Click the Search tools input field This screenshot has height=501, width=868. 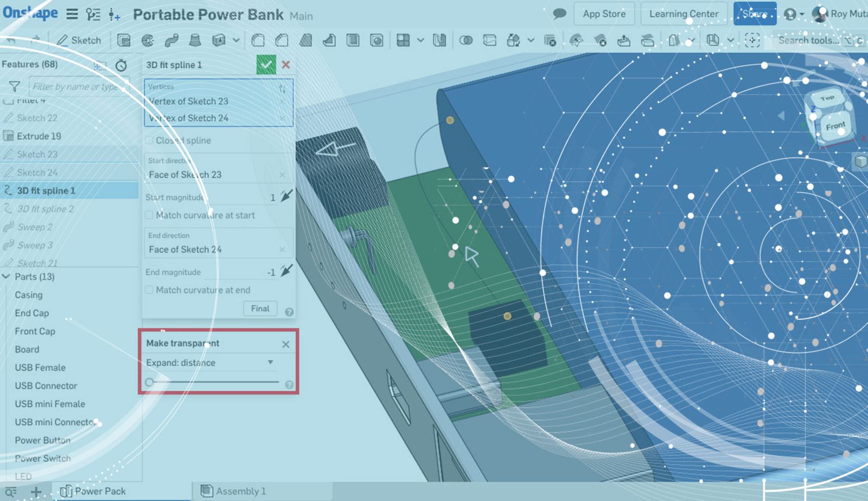808,40
